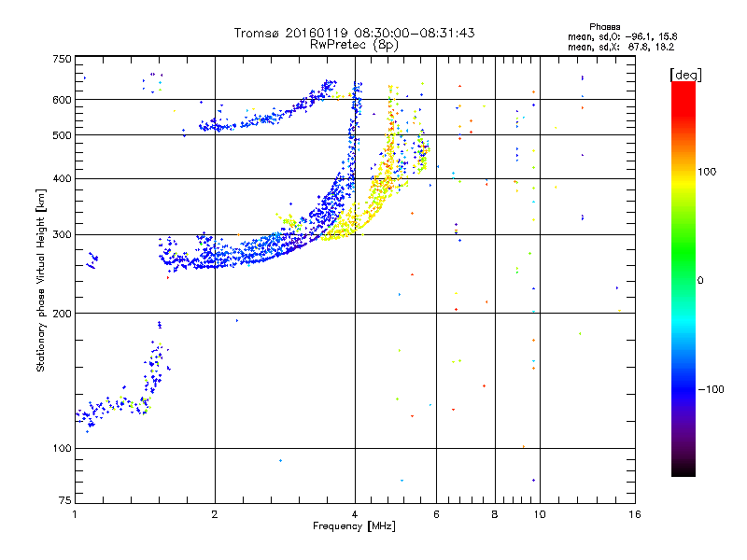Click the "[deg]" color bar unit label
The width and height of the screenshot is (747, 560).
(x=685, y=75)
